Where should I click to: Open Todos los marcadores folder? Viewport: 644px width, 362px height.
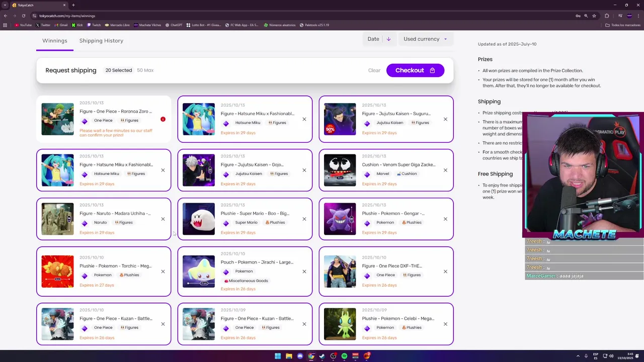623,25
